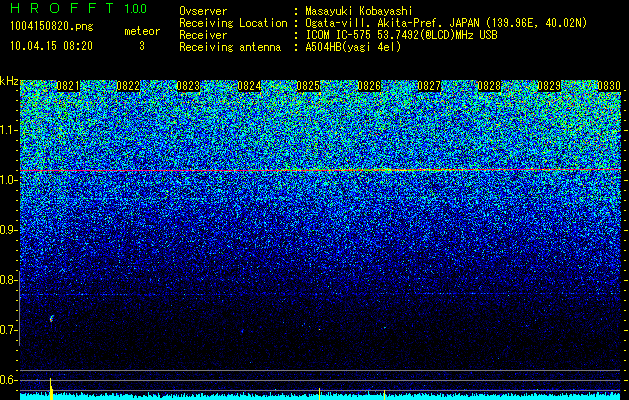
Task: Click observer name Masayuki Kobayashi
Action: tap(359, 12)
